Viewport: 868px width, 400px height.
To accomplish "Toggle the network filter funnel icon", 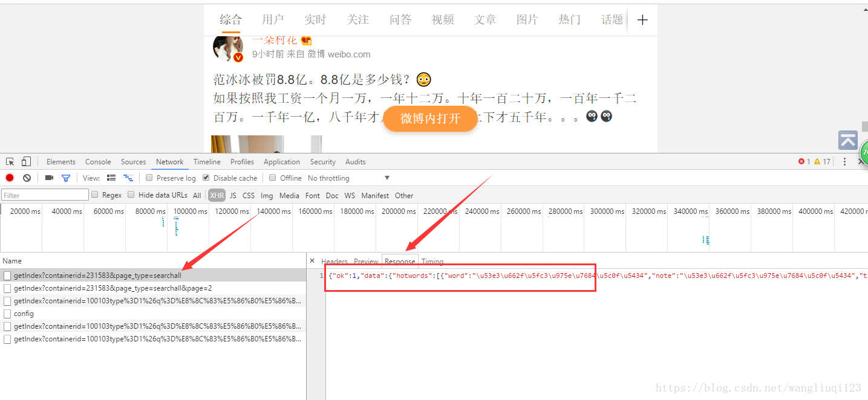I will tap(66, 178).
